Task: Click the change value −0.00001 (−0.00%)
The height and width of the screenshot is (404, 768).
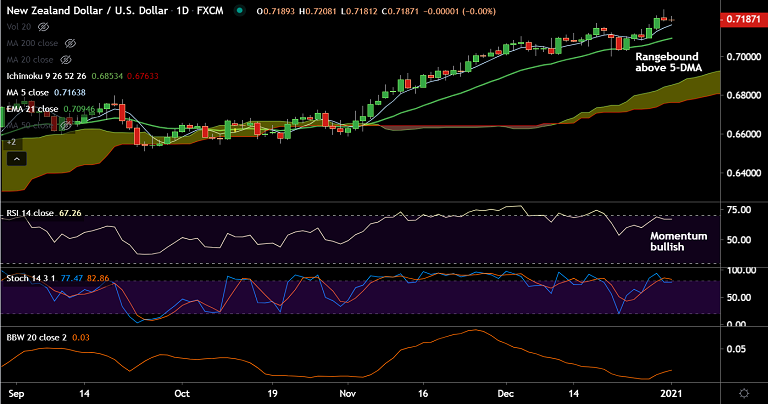Action: coord(460,11)
